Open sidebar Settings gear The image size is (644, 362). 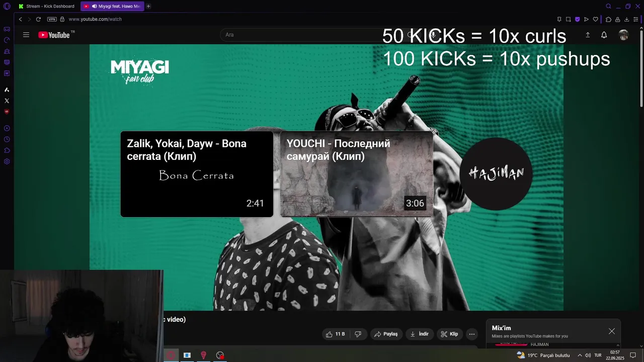click(x=7, y=161)
